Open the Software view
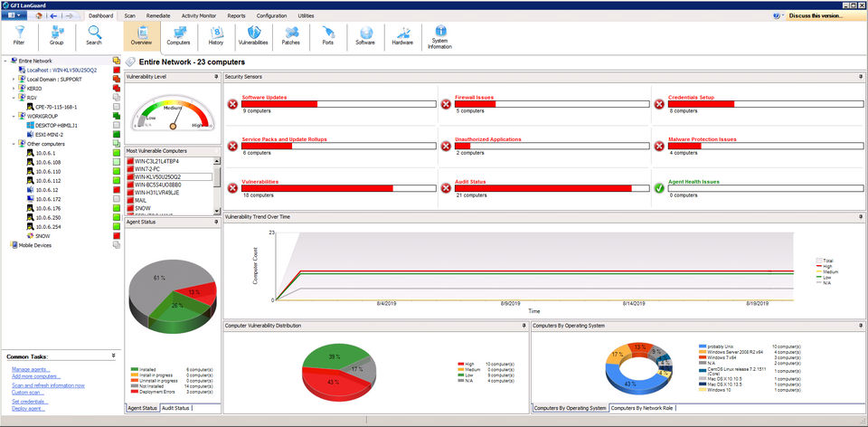This screenshot has width=868, height=427. 365,35
